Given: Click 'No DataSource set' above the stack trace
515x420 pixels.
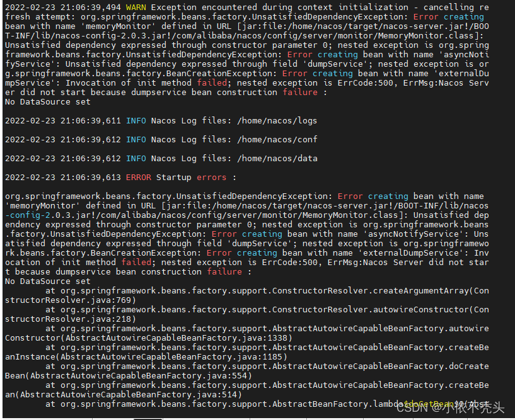Looking at the screenshot, I should coord(48,281).
